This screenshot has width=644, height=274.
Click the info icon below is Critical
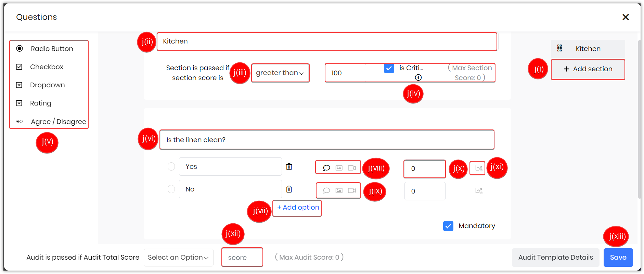[418, 77]
